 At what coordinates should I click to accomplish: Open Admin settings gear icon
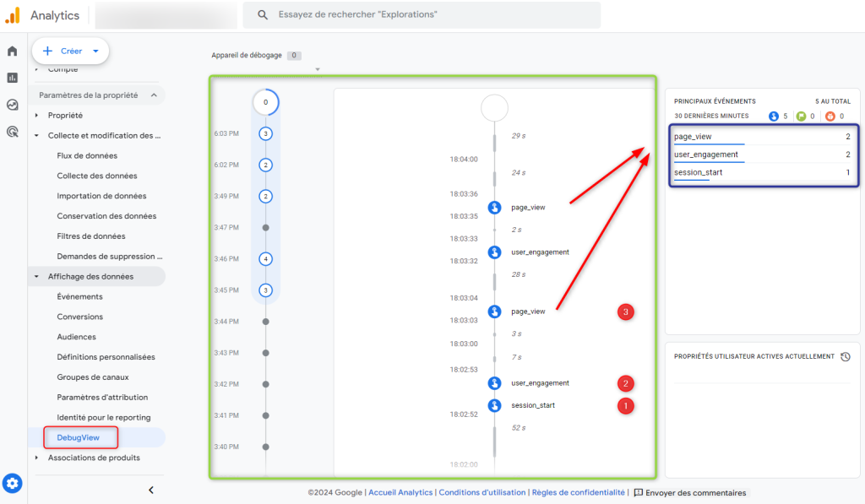click(x=12, y=484)
